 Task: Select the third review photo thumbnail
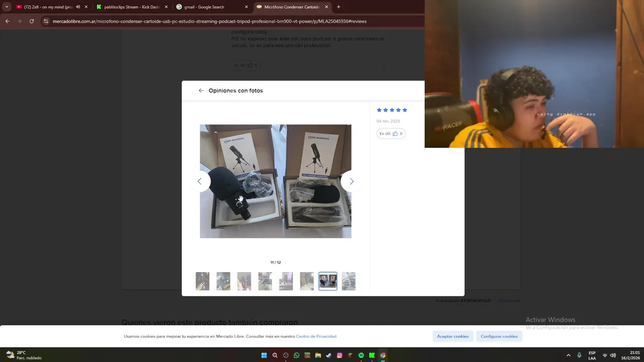pos(244,281)
